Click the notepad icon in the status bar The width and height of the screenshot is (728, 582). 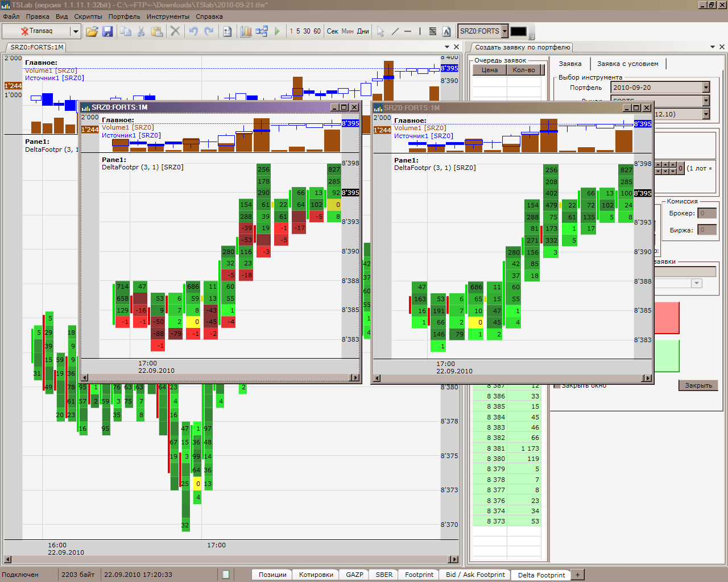coord(226,575)
